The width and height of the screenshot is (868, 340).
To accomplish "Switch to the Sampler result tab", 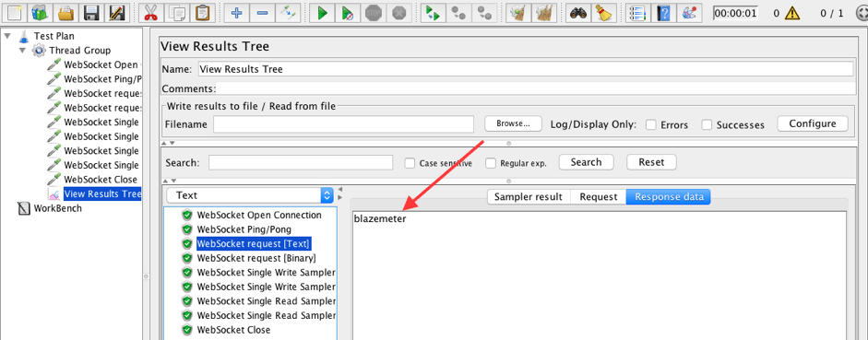I will point(529,197).
